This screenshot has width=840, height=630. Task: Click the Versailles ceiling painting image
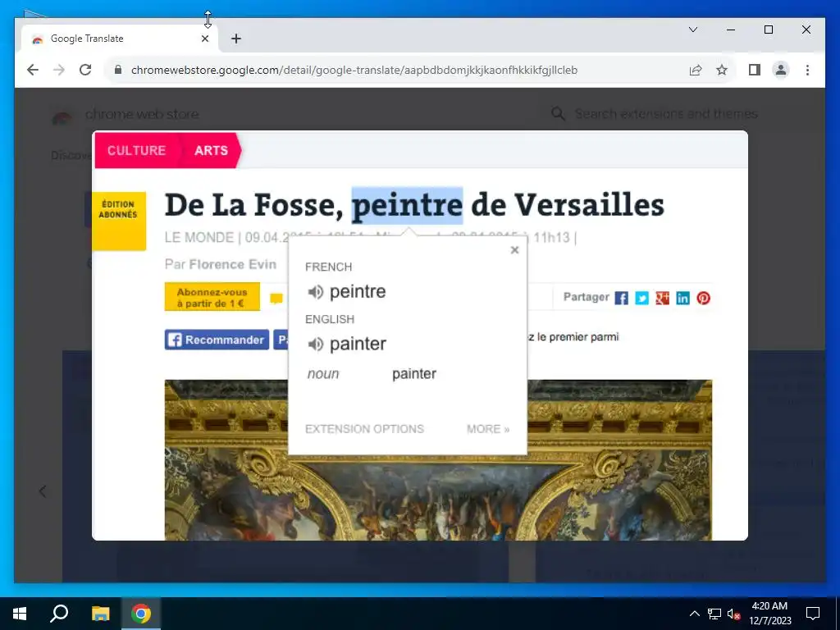tap(438, 459)
